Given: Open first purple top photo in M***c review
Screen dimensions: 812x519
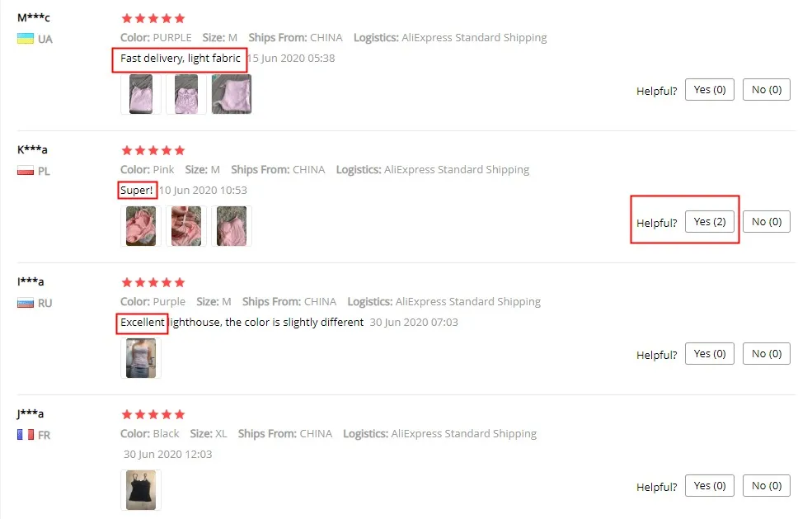Looking at the screenshot, I should (141, 94).
